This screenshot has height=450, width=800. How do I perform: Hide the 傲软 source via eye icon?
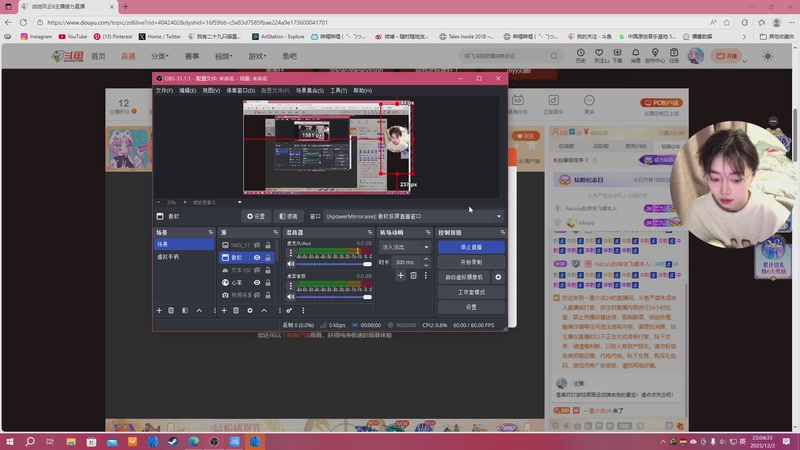257,258
